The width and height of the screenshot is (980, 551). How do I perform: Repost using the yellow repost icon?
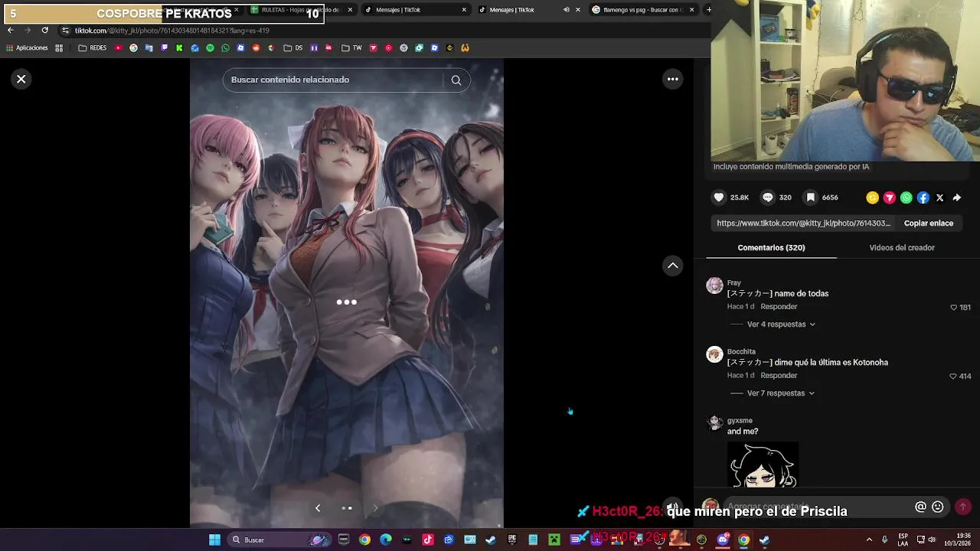coord(872,197)
